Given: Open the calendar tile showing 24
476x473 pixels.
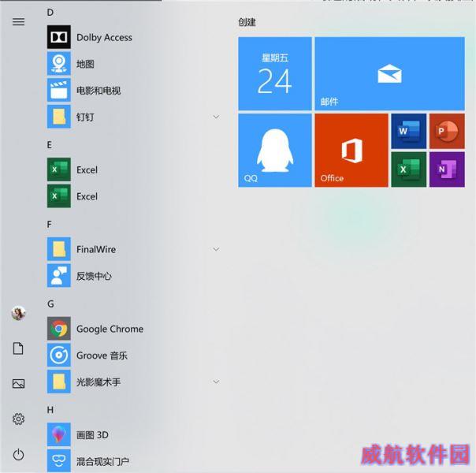Looking at the screenshot, I should coord(275,74).
